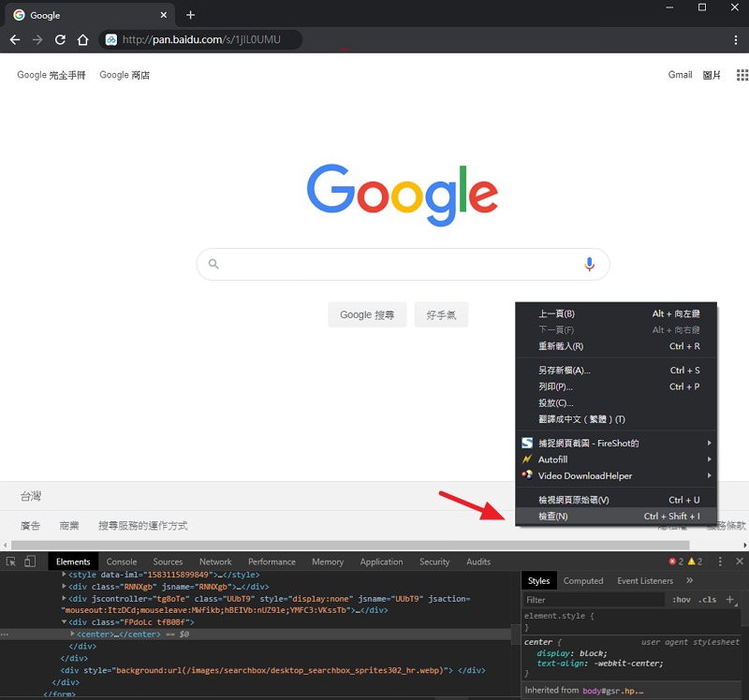Click 商業 footer link

69,526
